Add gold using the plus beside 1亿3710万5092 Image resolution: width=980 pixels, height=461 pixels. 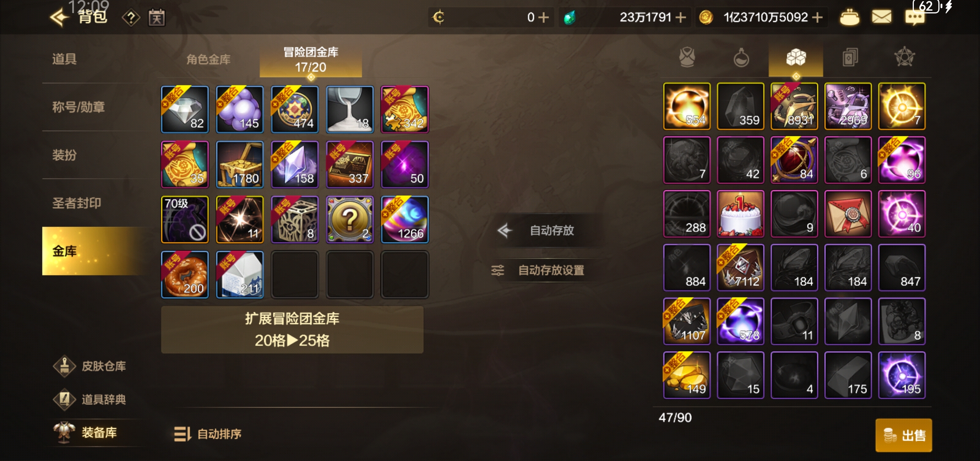pyautogui.click(x=817, y=18)
